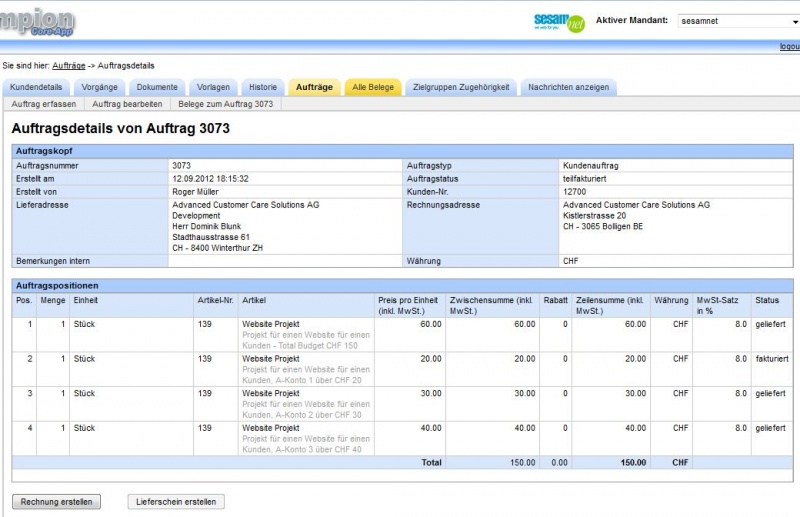Screen dimensions: 800x517
Task: Open the Zielgruppen Zugehörigkeit tab
Action: (x=461, y=87)
